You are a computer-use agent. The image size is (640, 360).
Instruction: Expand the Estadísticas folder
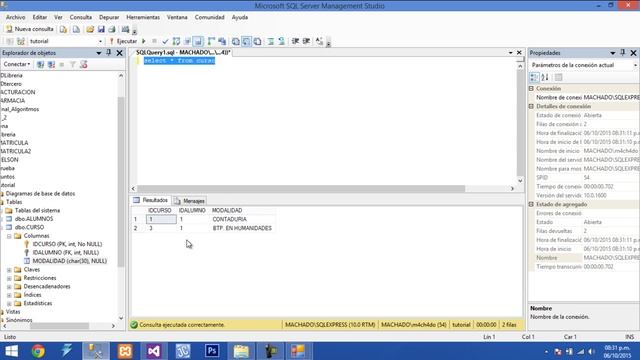coord(9,303)
